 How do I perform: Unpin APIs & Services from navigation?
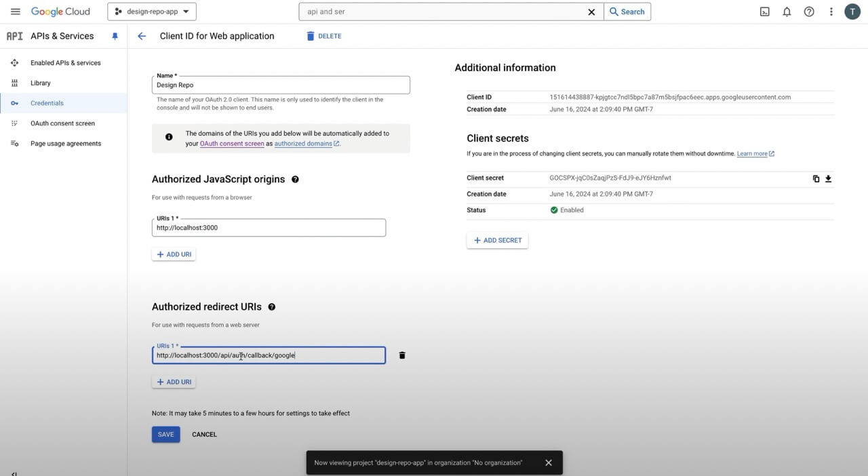[x=114, y=35]
